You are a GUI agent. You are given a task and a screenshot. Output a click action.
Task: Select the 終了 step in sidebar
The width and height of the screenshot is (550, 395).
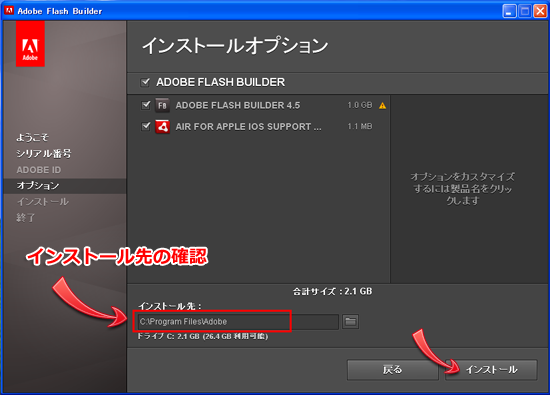tap(26, 218)
